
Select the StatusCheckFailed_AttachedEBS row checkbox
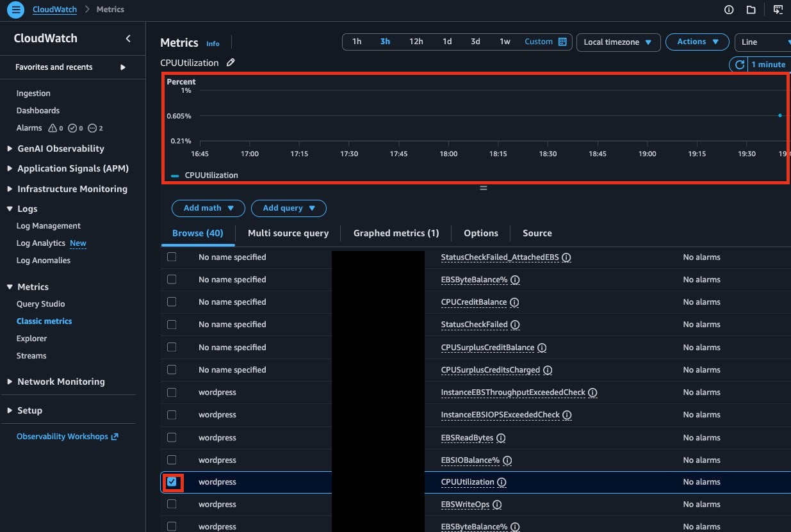pos(172,257)
